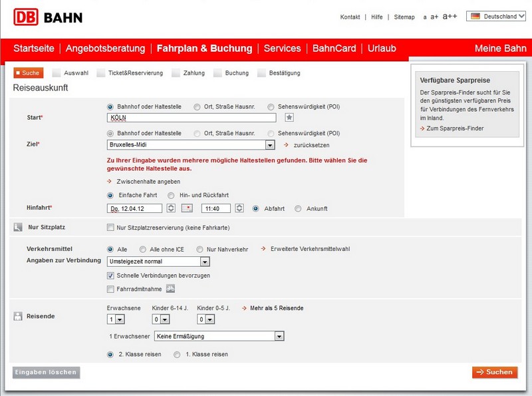Click the Start station input field KÖLN

(192, 118)
